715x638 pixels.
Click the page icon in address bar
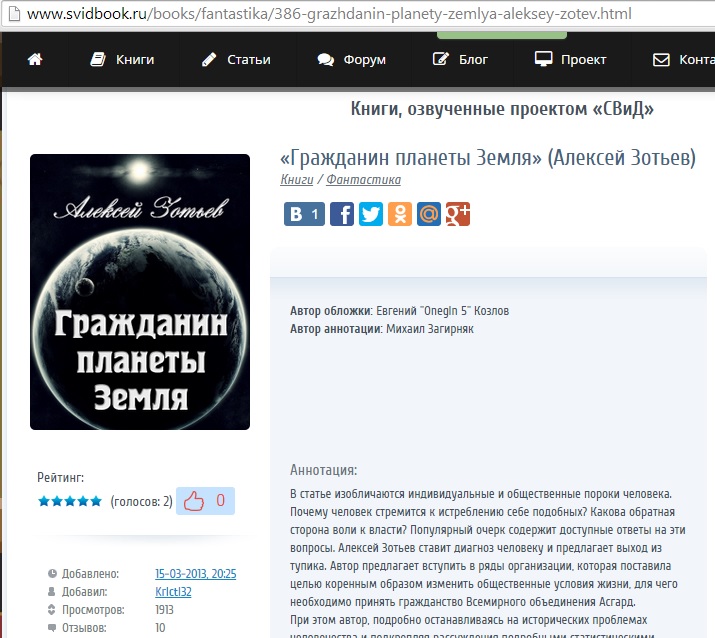click(x=15, y=14)
